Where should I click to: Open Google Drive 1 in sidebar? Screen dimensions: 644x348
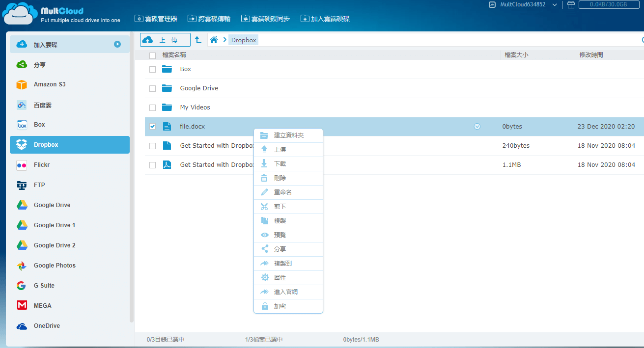pos(70,225)
